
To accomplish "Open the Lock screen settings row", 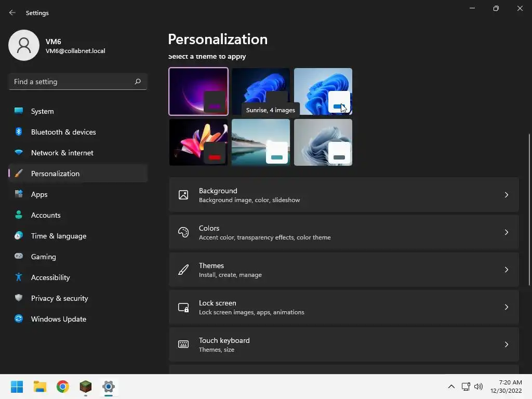I will tap(344, 307).
